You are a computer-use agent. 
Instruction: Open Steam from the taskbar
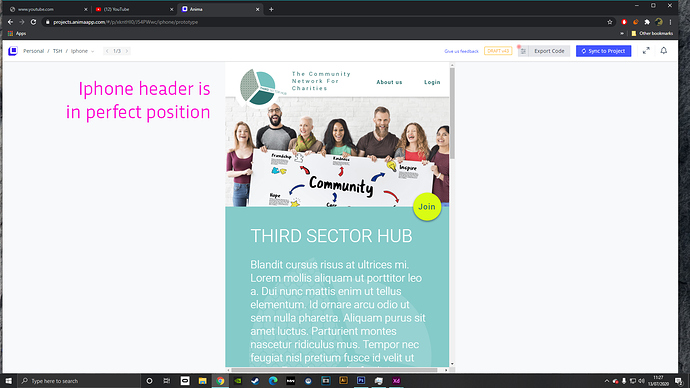(255, 381)
